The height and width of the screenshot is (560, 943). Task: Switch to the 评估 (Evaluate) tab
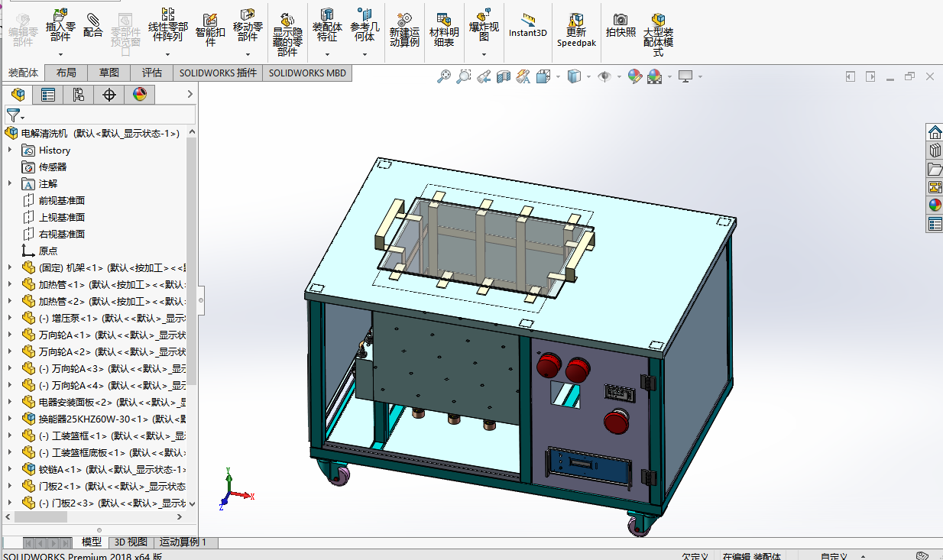tap(152, 73)
